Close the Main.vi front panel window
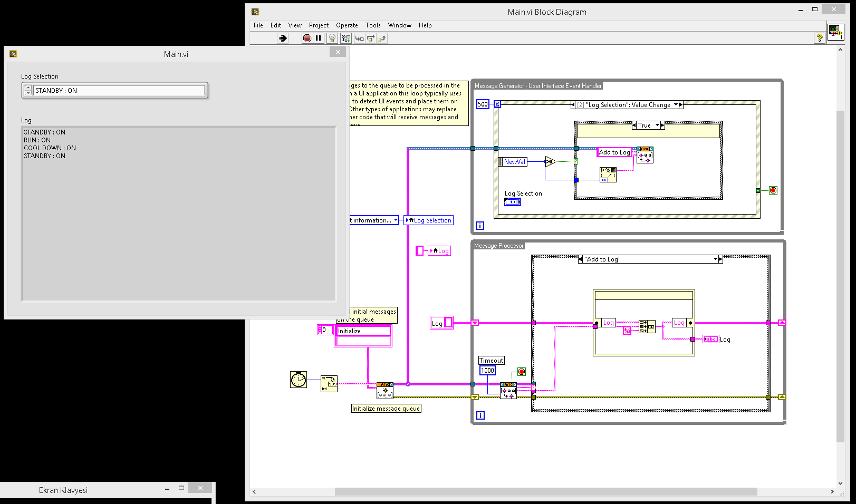The image size is (856, 504). [338, 52]
